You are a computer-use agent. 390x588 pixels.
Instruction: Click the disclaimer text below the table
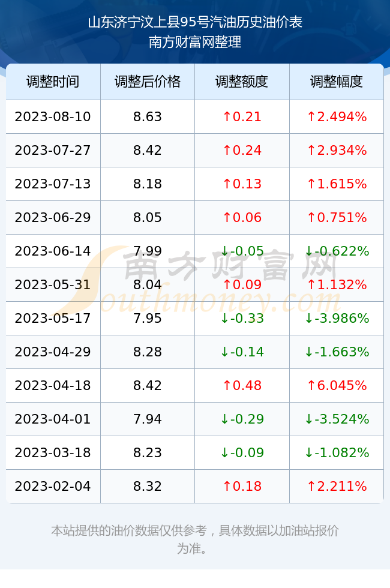tap(195, 539)
